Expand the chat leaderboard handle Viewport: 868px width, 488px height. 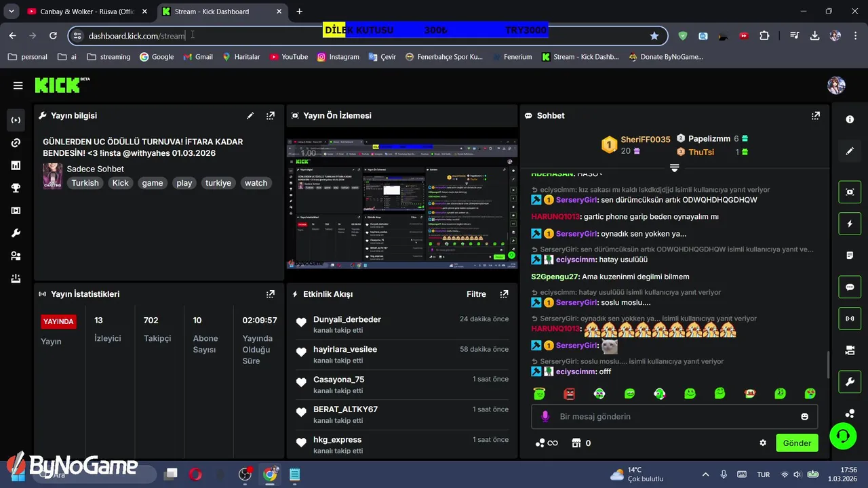click(x=674, y=167)
